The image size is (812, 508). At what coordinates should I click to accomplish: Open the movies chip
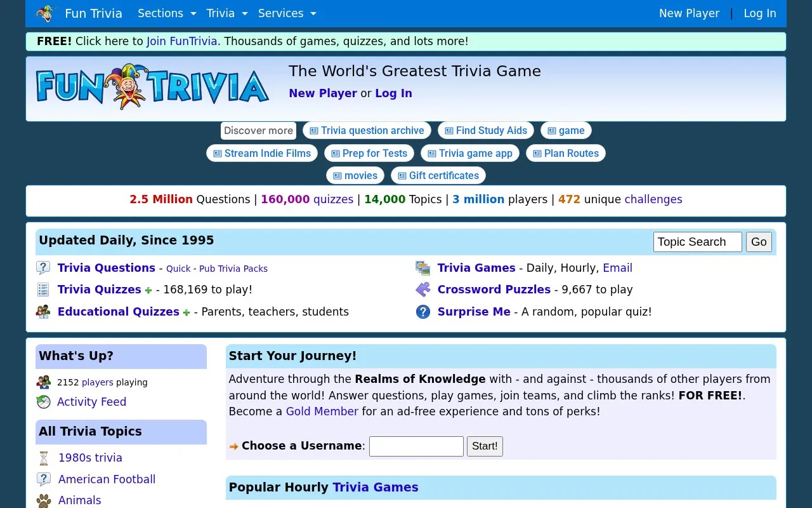(355, 176)
